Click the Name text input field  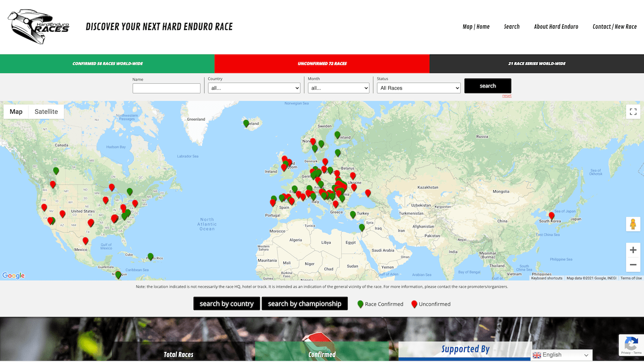(166, 89)
